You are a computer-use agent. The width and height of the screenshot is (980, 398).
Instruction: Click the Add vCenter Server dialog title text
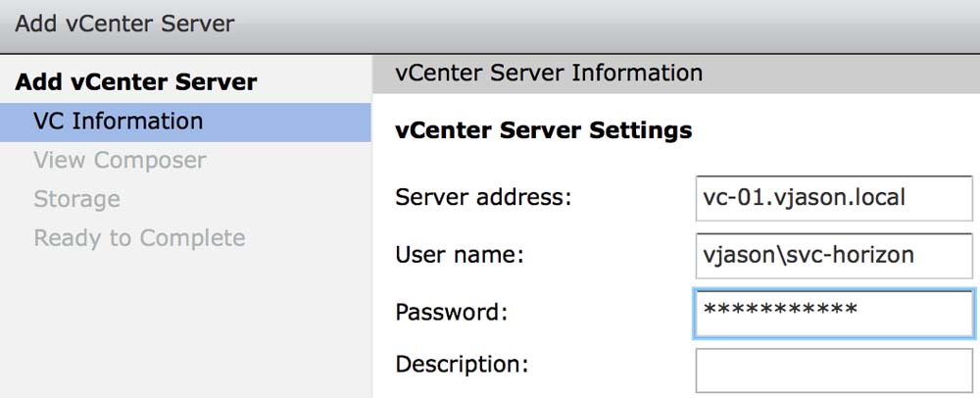124,24
